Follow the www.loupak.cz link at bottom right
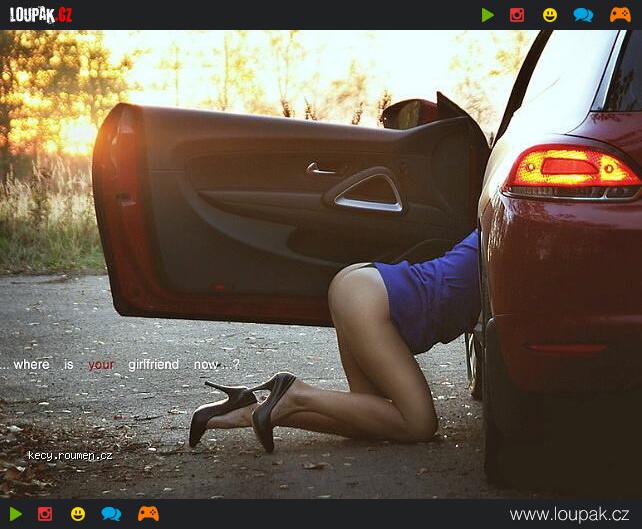 (569, 514)
